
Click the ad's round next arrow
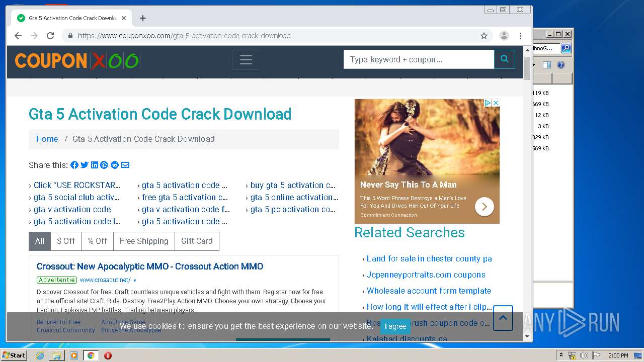(x=485, y=207)
